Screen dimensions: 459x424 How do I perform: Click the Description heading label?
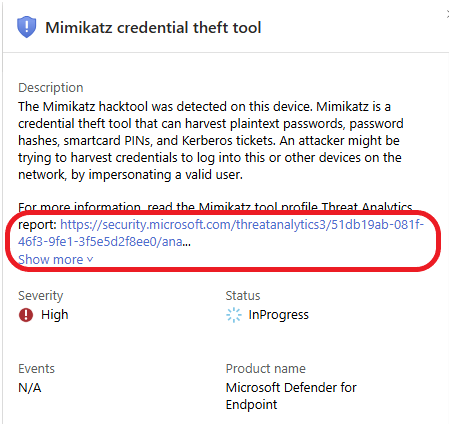51,88
